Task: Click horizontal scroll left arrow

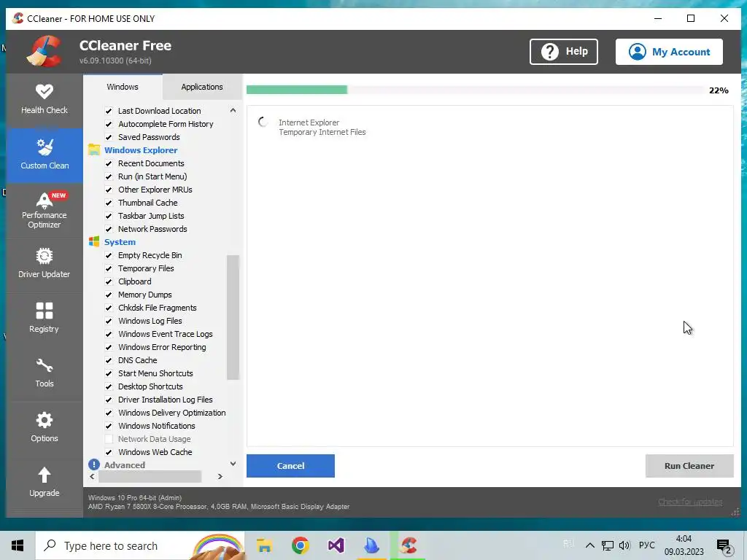Action: click(x=92, y=476)
